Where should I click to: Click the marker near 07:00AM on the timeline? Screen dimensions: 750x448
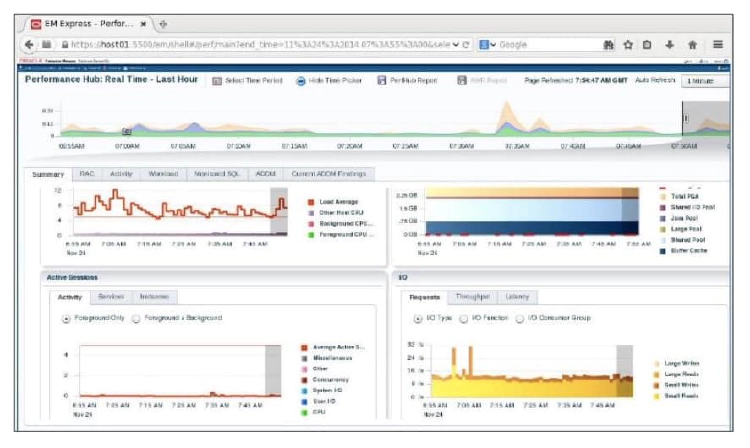click(126, 131)
